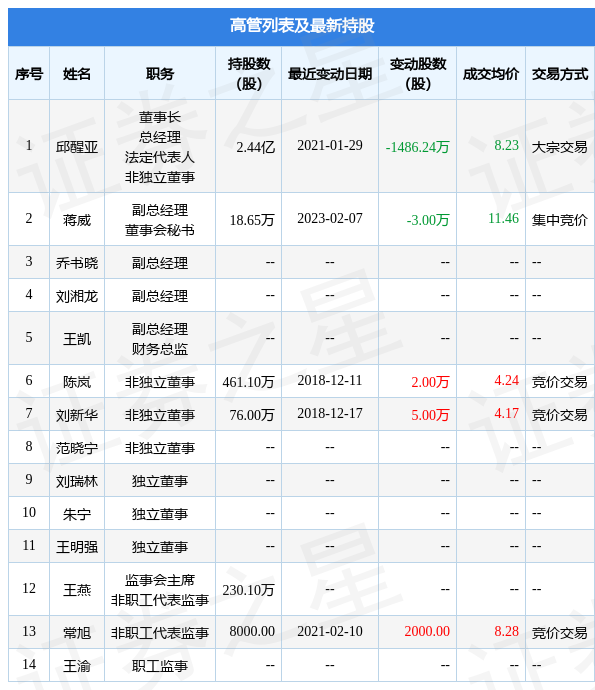The height and width of the screenshot is (690, 595).
Task: Select the 成交均价 column header
Action: [x=491, y=73]
